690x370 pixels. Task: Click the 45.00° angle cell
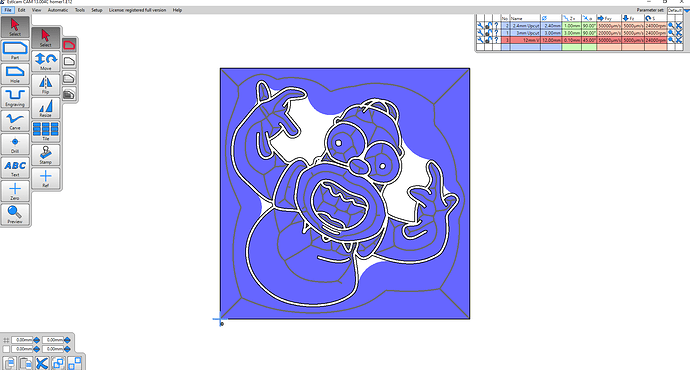[589, 40]
